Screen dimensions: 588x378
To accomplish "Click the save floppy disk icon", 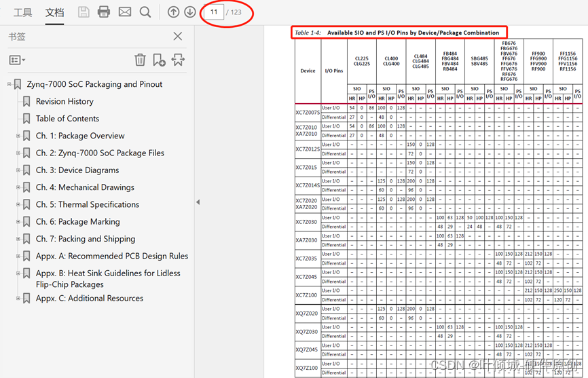I will click(84, 12).
